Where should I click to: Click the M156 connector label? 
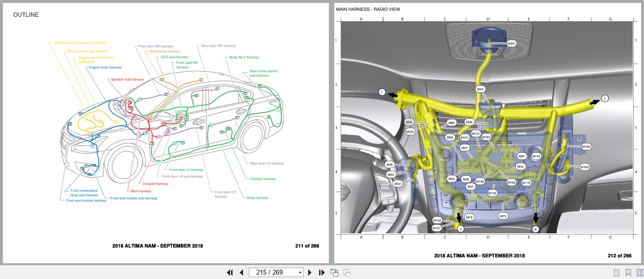coord(437,220)
